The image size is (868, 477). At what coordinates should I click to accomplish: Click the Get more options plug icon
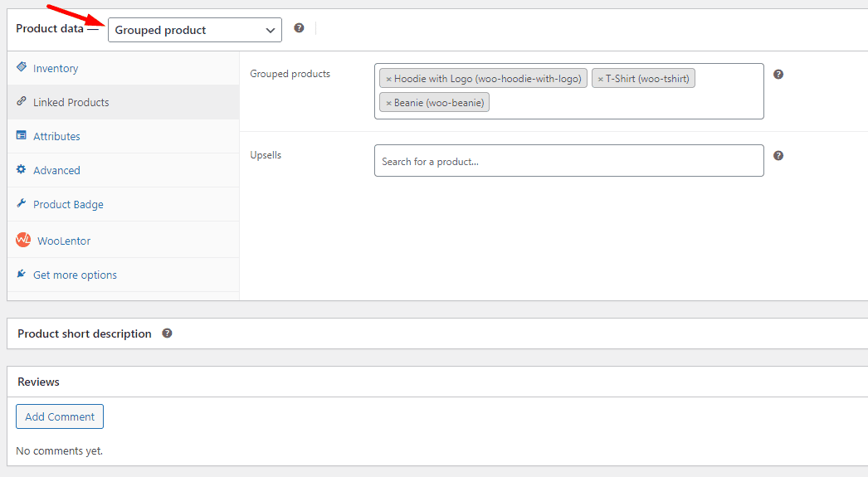coord(22,274)
